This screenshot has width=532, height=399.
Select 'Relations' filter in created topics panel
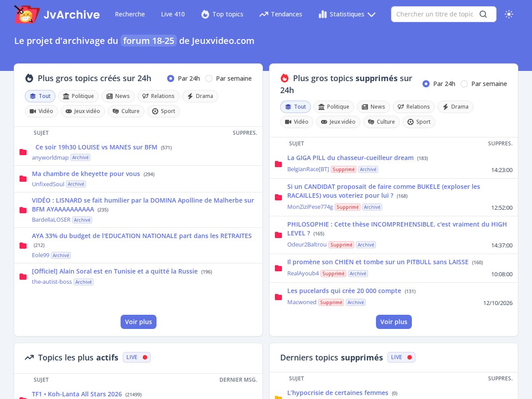158,96
